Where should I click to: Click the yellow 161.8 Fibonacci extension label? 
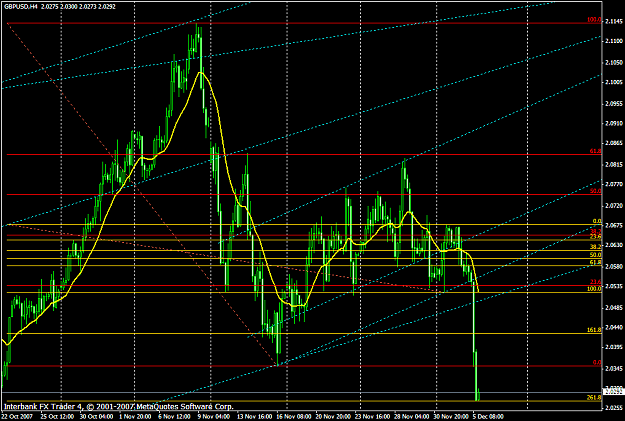(x=594, y=330)
